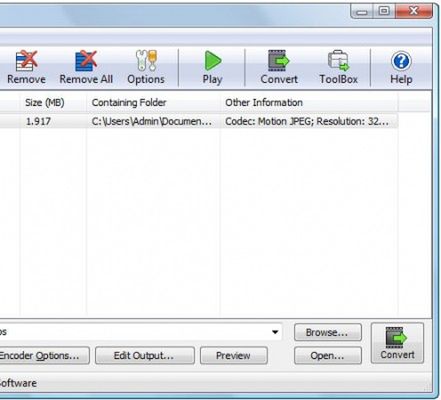Select the file size cell 1.917

point(38,121)
